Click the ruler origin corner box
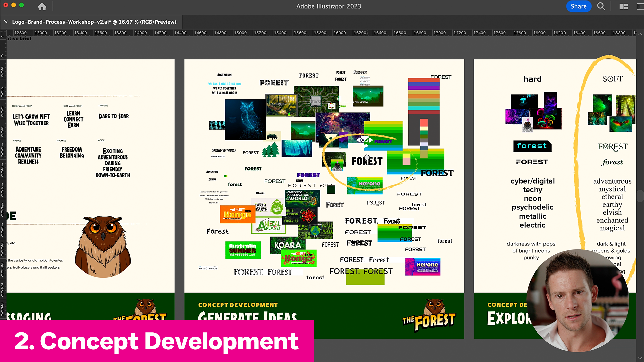 click(x=3, y=33)
